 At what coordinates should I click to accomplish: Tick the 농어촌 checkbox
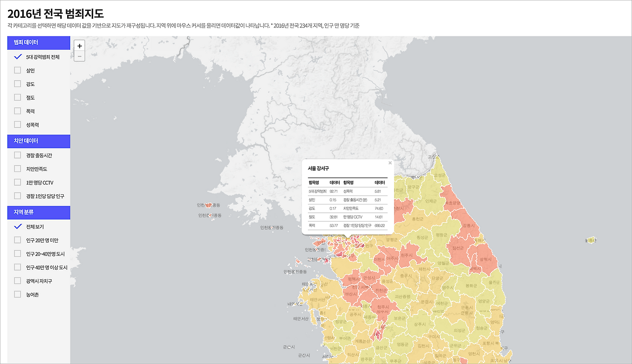18,294
